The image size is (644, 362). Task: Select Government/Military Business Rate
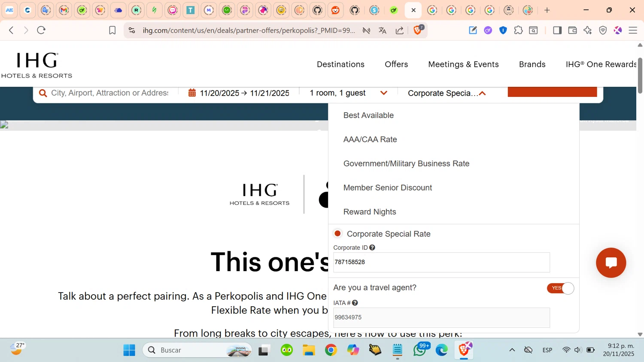[x=406, y=163]
